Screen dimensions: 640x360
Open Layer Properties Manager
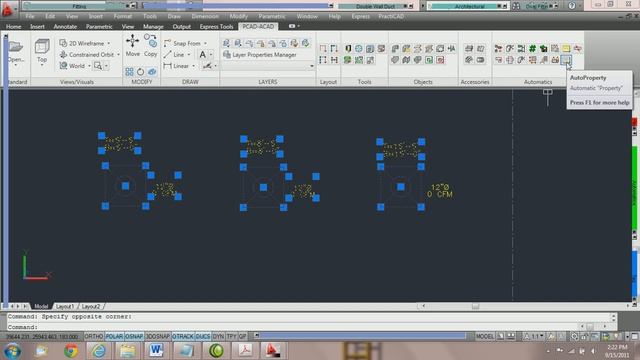tap(260, 55)
